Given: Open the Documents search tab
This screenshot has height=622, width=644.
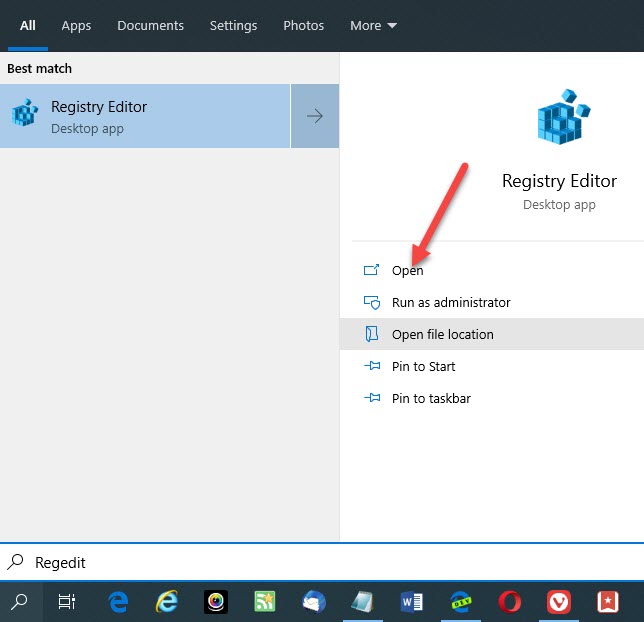Looking at the screenshot, I should point(150,25).
